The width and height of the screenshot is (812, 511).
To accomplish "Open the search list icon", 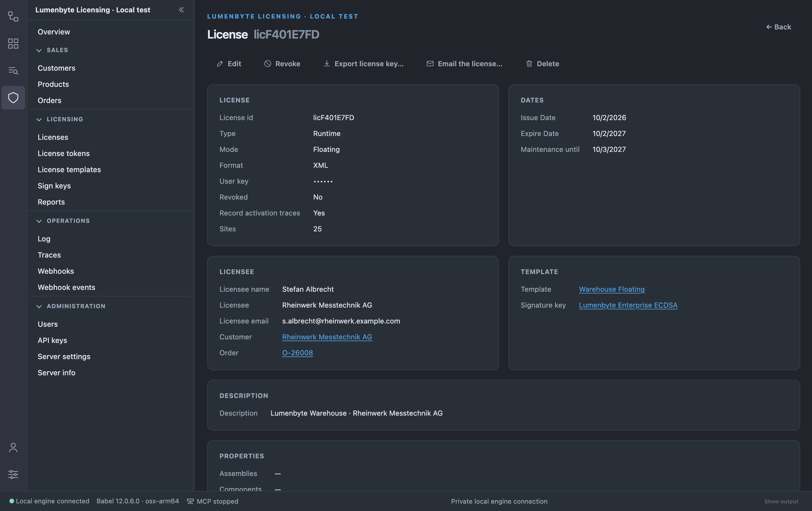I will point(13,70).
